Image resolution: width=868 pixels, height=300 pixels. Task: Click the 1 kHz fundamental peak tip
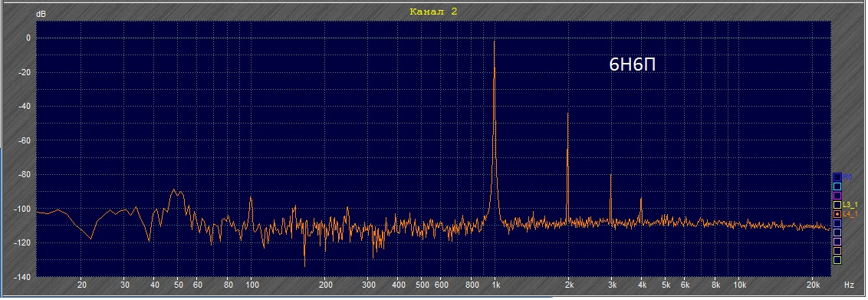pyautogui.click(x=495, y=42)
